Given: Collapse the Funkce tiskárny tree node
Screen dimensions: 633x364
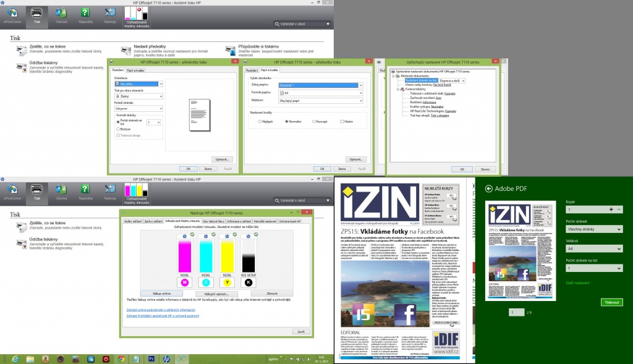Looking at the screenshot, I should [x=397, y=89].
